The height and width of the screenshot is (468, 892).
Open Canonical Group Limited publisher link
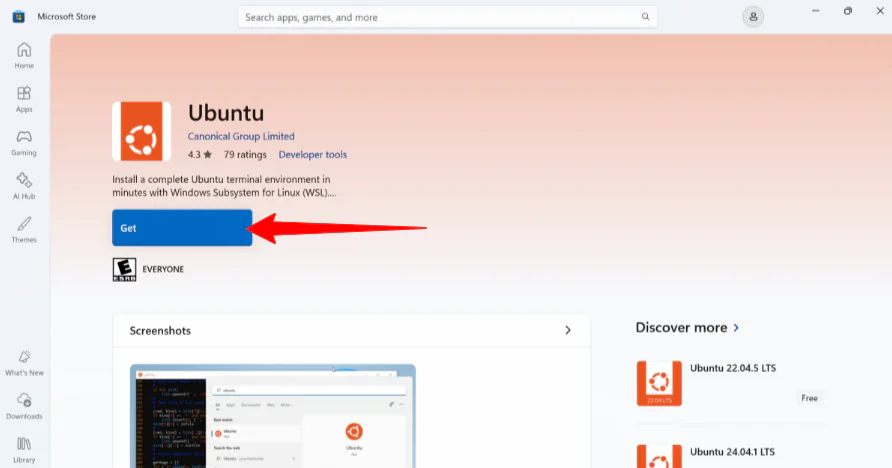pyautogui.click(x=241, y=136)
